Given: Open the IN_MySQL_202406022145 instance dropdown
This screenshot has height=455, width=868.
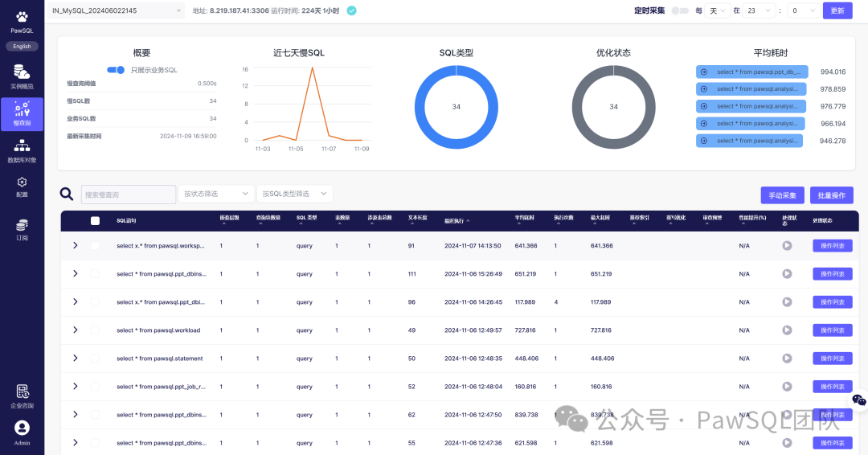Looking at the screenshot, I should coord(117,10).
